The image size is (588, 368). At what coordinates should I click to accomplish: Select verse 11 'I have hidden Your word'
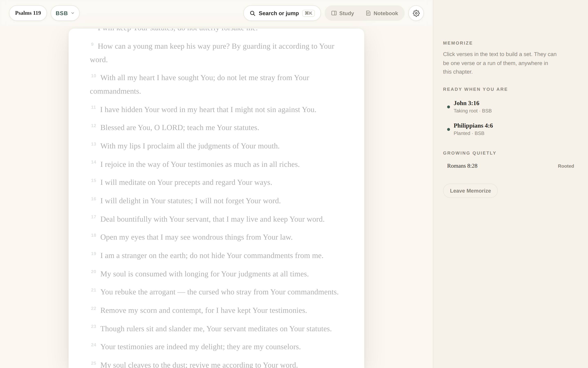tap(203, 110)
